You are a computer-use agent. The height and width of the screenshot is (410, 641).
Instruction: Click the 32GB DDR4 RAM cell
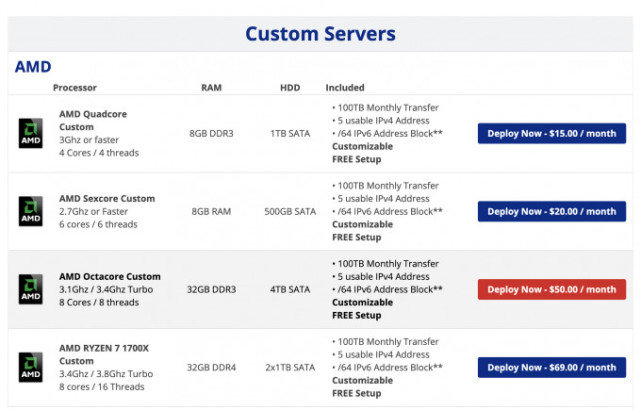[x=211, y=367]
